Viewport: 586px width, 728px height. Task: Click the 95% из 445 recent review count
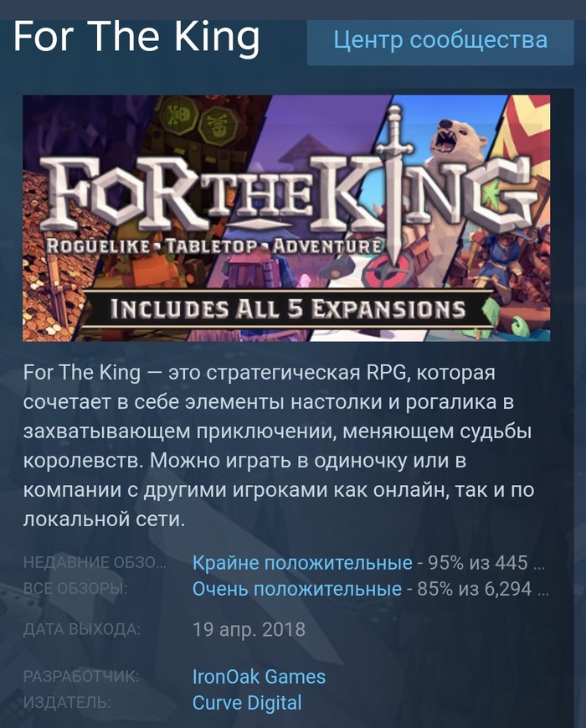click(486, 563)
